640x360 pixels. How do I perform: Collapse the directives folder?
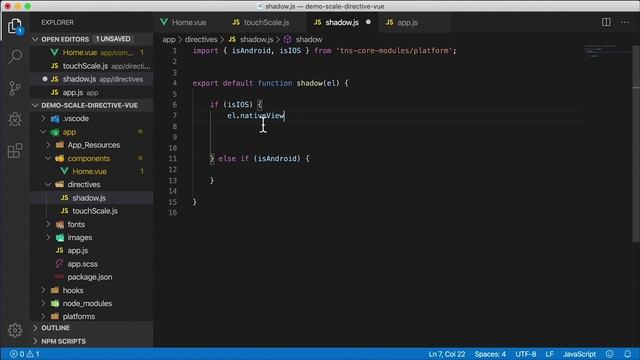(48, 184)
